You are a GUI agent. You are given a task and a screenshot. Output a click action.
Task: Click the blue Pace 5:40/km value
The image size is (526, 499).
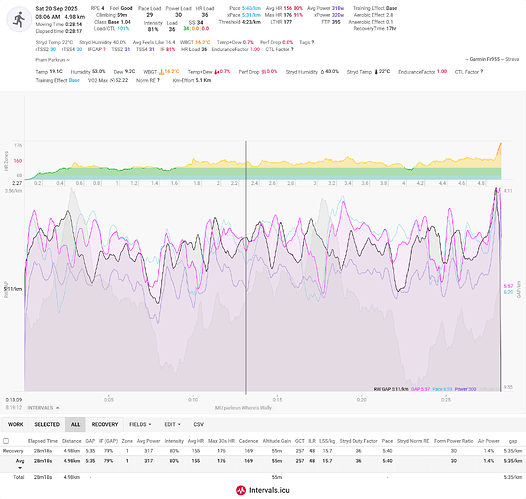click(251, 8)
